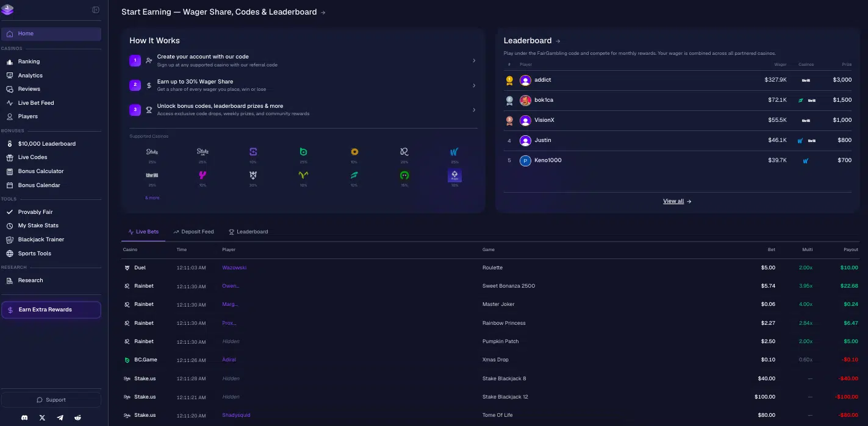The height and width of the screenshot is (426, 868).
Task: Click the Support button
Action: click(x=51, y=400)
